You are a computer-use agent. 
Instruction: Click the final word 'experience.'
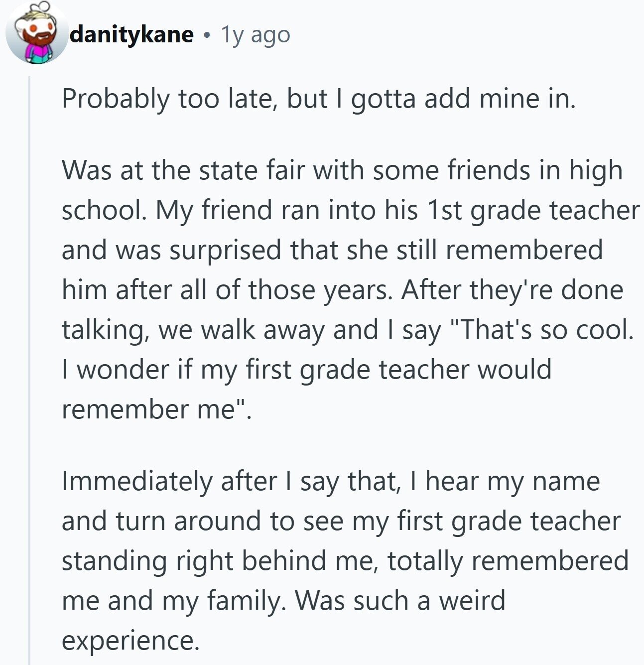click(130, 641)
